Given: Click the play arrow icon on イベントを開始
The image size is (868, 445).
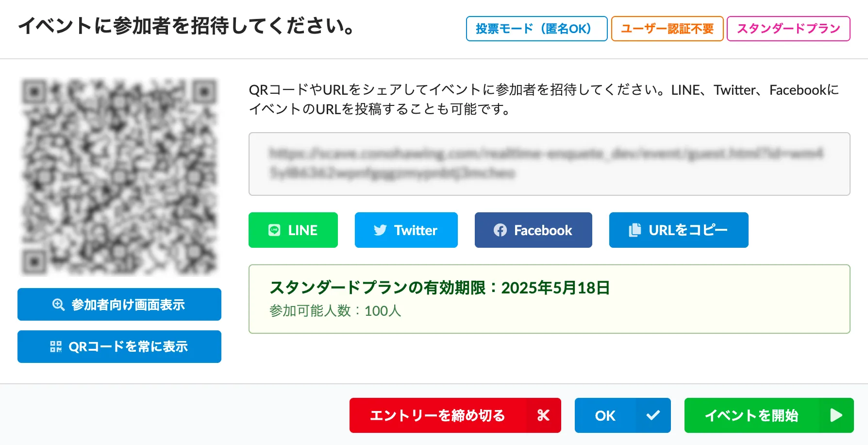Looking at the screenshot, I should pos(836,415).
